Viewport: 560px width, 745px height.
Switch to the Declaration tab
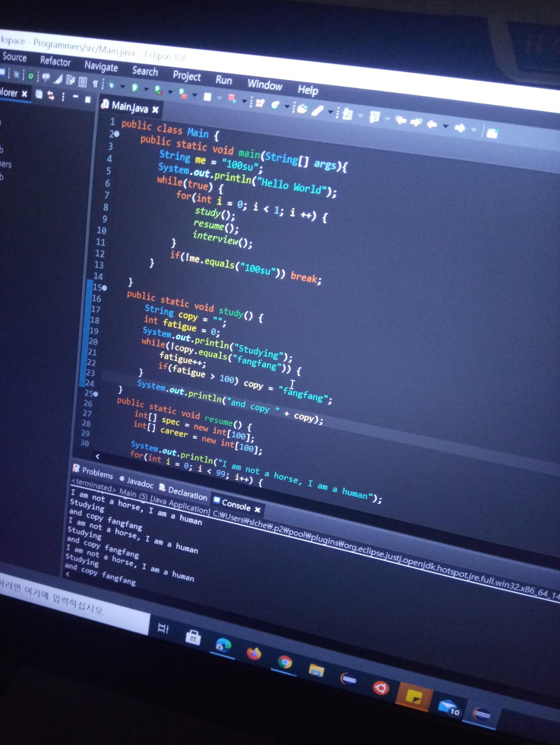coord(183,493)
